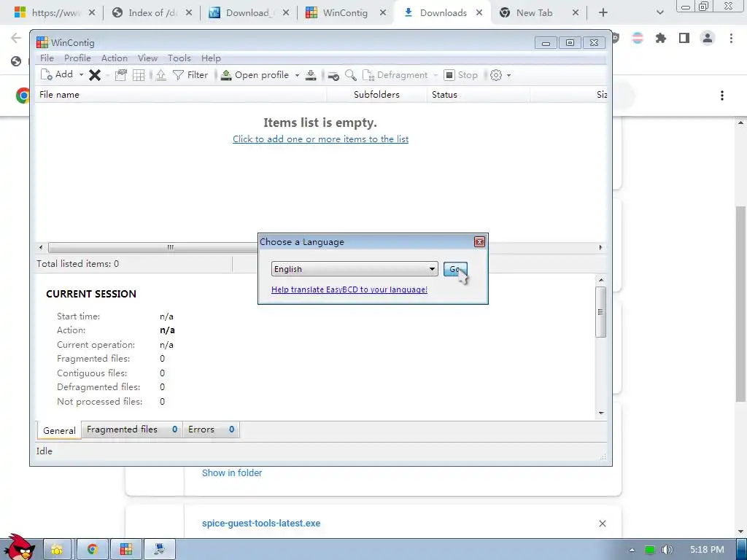The width and height of the screenshot is (747, 560).
Task: Click the Save profile icon
Action: [311, 75]
